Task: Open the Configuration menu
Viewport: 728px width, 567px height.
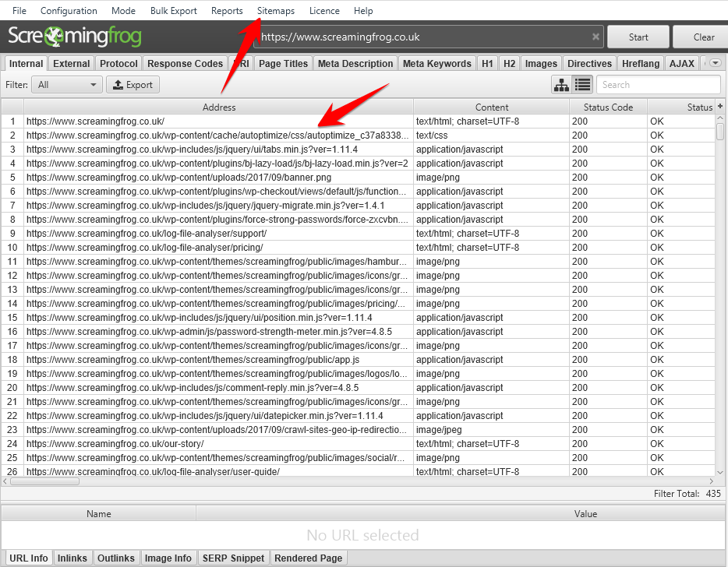Action: pos(69,11)
